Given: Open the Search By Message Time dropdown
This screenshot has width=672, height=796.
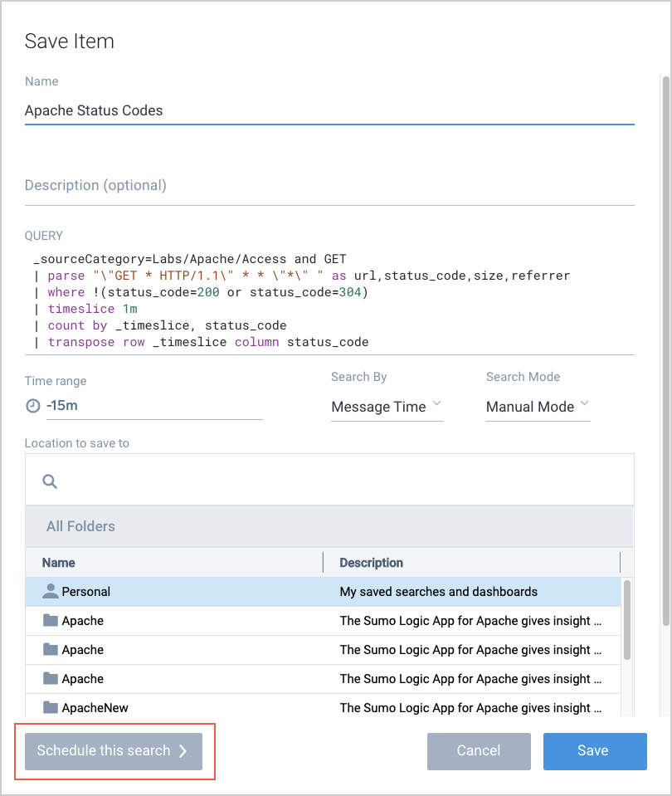Looking at the screenshot, I should coord(386,407).
